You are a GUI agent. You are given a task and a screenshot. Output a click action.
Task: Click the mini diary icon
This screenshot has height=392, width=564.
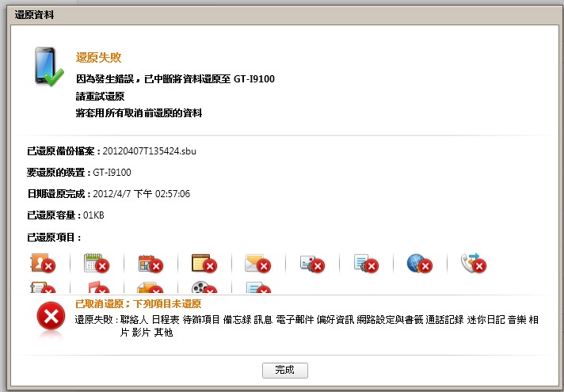tap(43, 287)
